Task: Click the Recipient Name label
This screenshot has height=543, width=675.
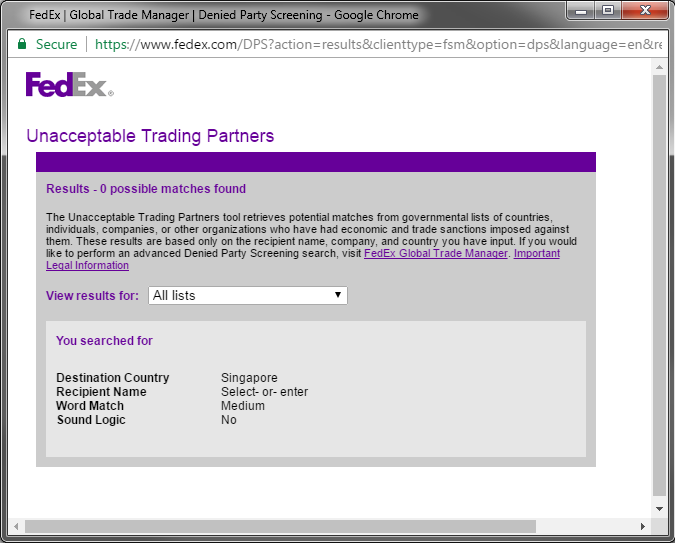Action: pyautogui.click(x=101, y=392)
